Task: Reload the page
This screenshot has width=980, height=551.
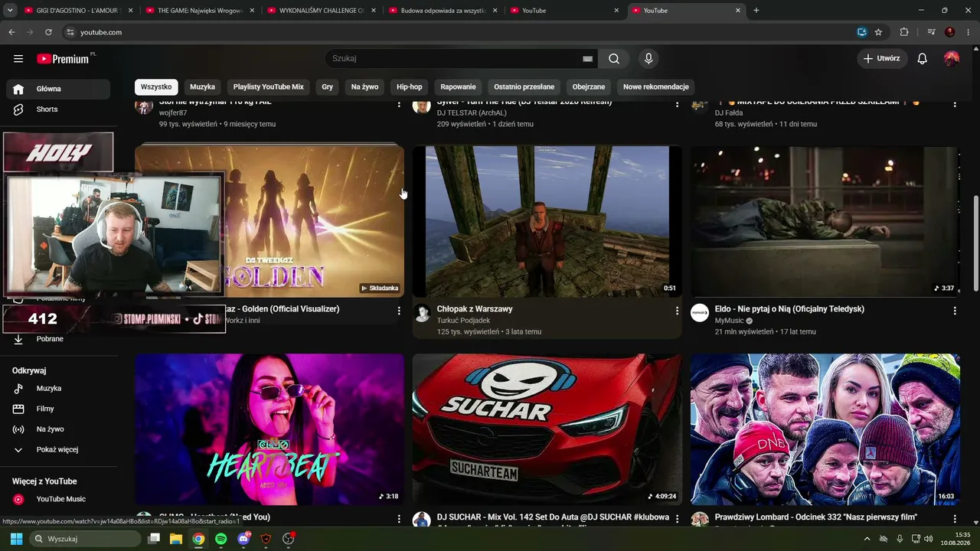Action: [48, 32]
